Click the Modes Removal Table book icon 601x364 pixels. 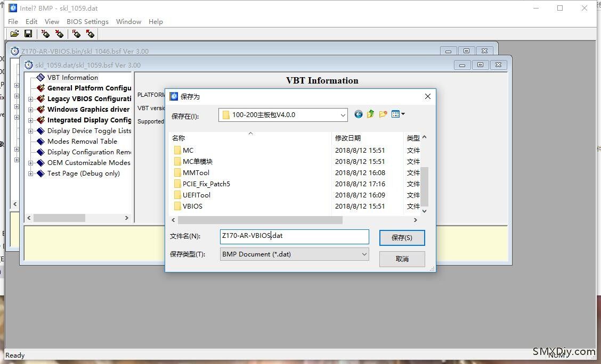[x=40, y=141]
